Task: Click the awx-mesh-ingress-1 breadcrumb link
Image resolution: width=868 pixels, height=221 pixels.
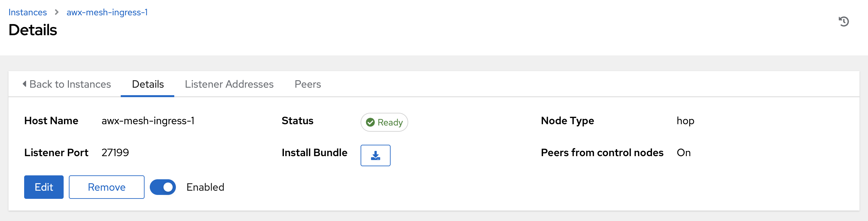Action: click(x=107, y=12)
